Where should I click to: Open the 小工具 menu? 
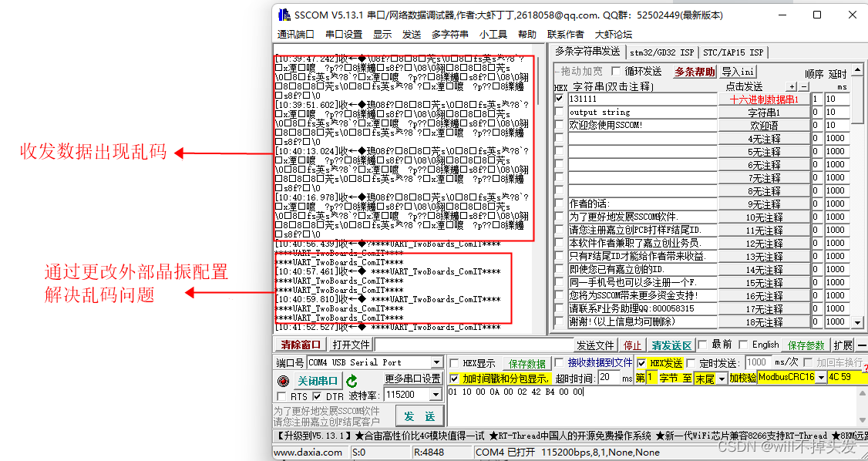[x=493, y=35]
